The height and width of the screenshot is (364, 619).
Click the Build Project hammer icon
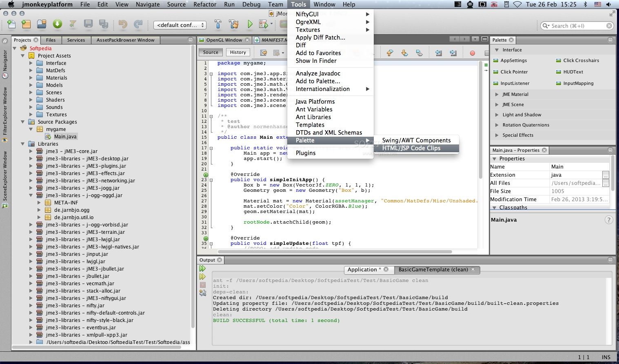218,24
